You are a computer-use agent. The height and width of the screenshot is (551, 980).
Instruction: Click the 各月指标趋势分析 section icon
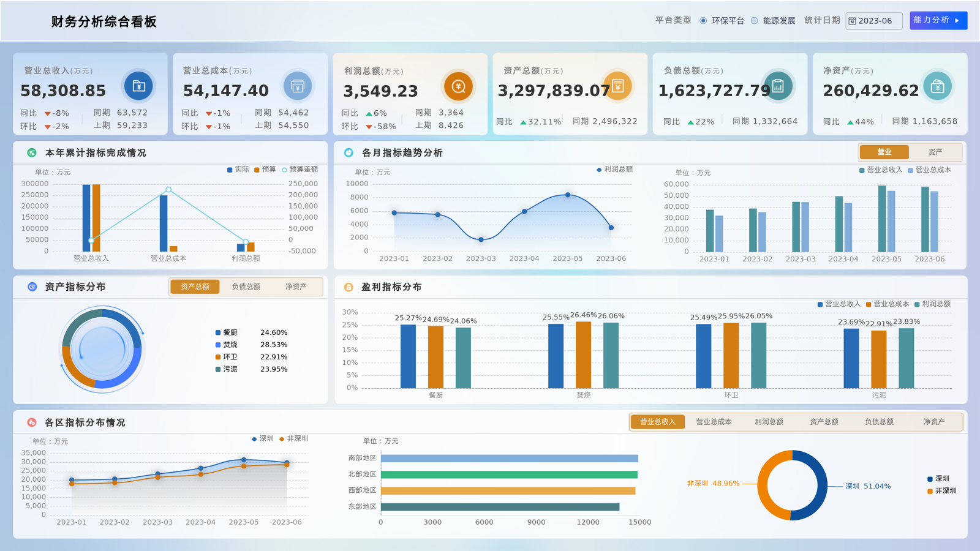click(349, 152)
